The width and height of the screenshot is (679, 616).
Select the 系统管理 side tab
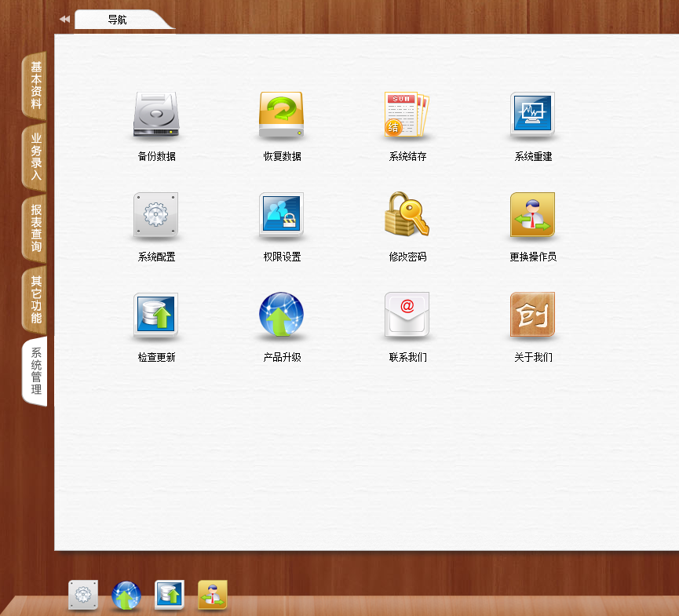pos(35,371)
